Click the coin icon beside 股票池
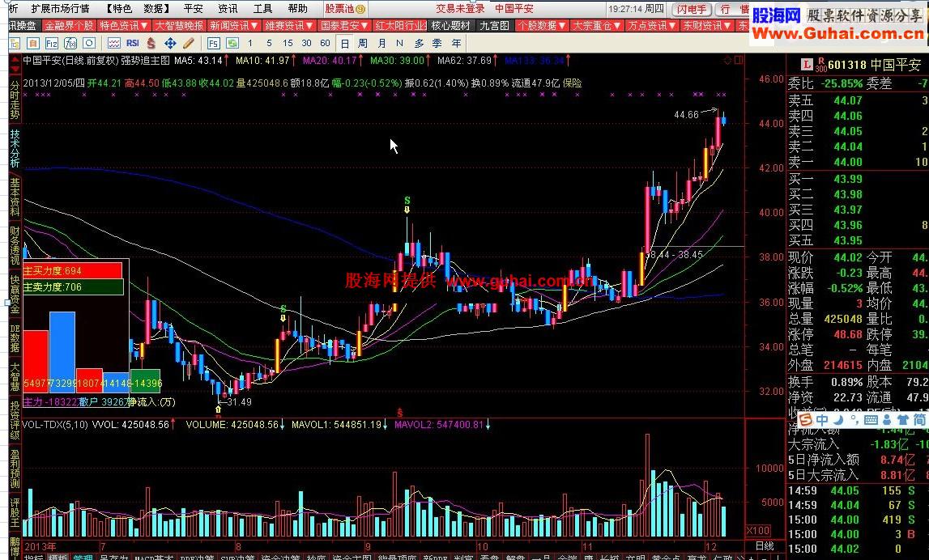 click(x=360, y=9)
